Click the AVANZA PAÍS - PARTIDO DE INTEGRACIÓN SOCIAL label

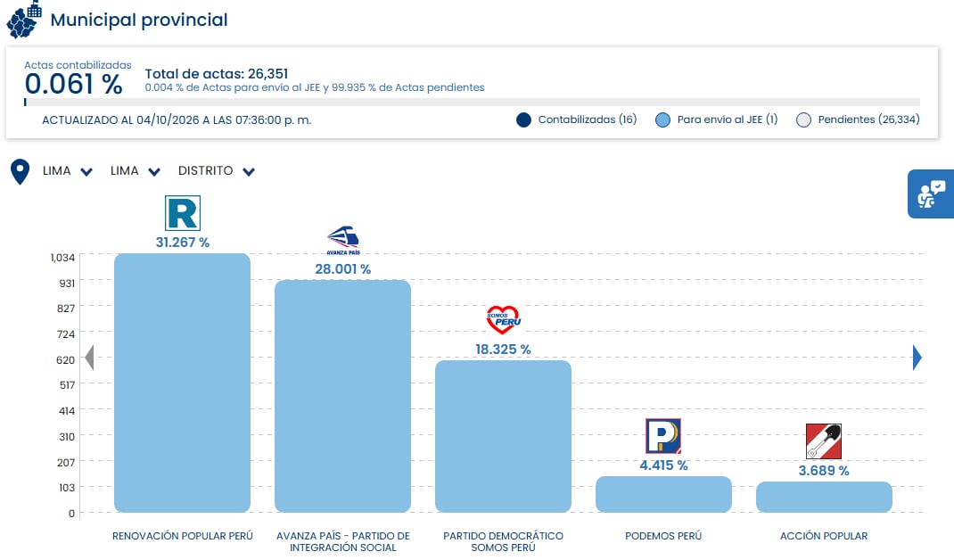(343, 542)
